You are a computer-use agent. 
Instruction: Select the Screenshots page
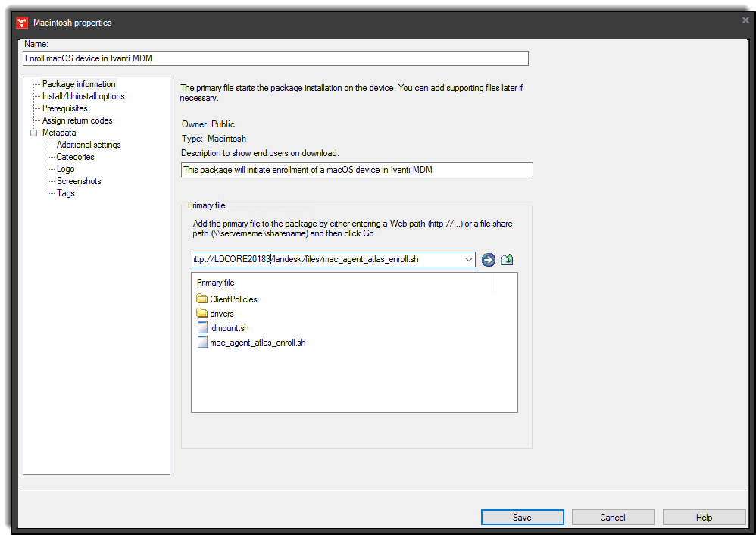point(79,181)
